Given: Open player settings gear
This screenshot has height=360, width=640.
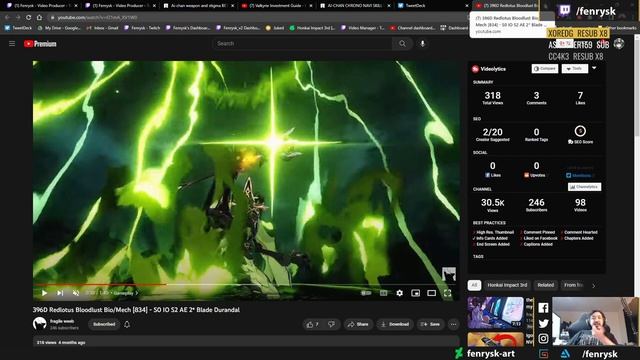Looking at the screenshot, I should pos(400,293).
